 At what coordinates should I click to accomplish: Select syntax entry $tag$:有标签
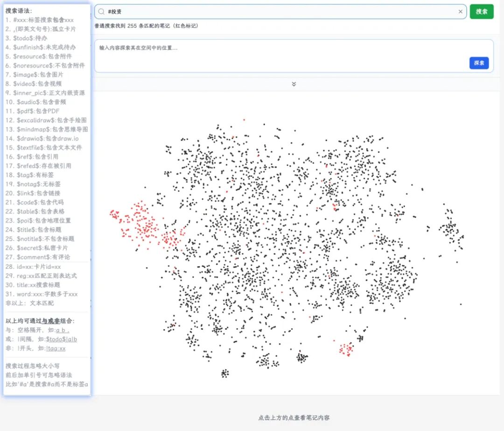coord(29,175)
